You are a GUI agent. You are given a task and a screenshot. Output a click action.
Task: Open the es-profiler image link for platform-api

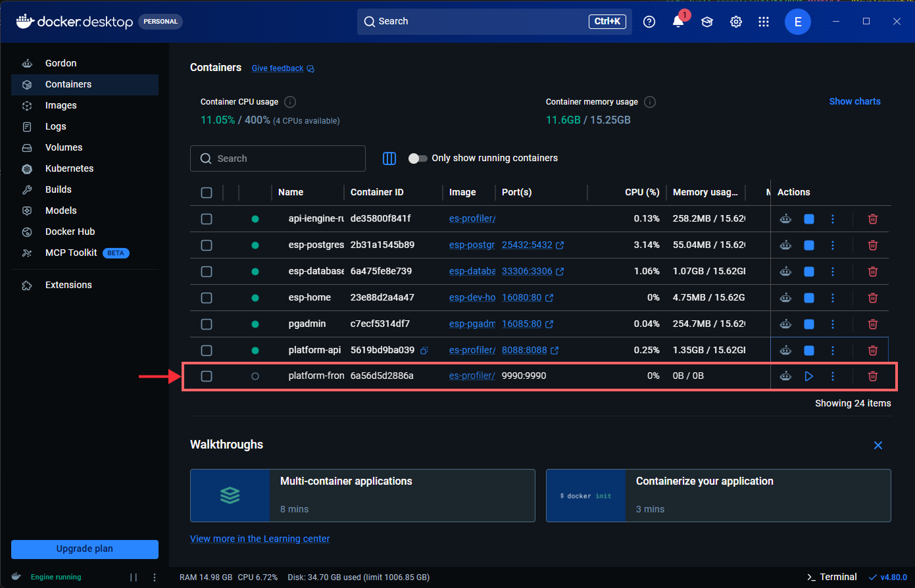click(472, 351)
